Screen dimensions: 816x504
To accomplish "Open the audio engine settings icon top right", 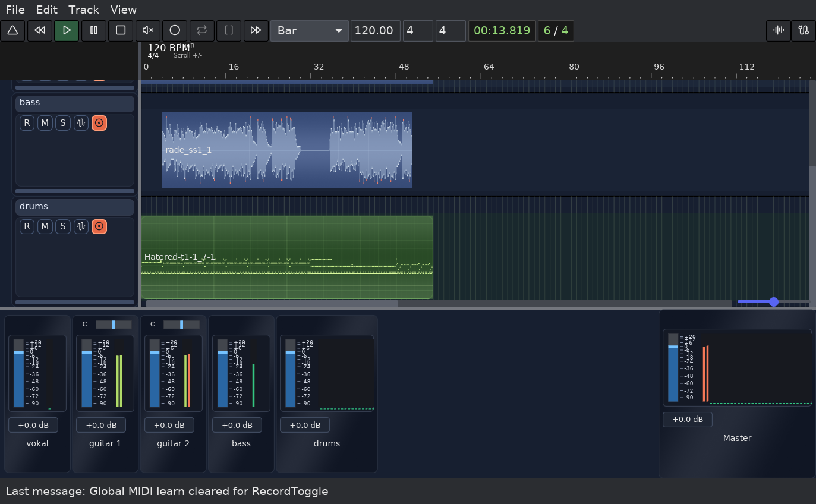I will [779, 30].
